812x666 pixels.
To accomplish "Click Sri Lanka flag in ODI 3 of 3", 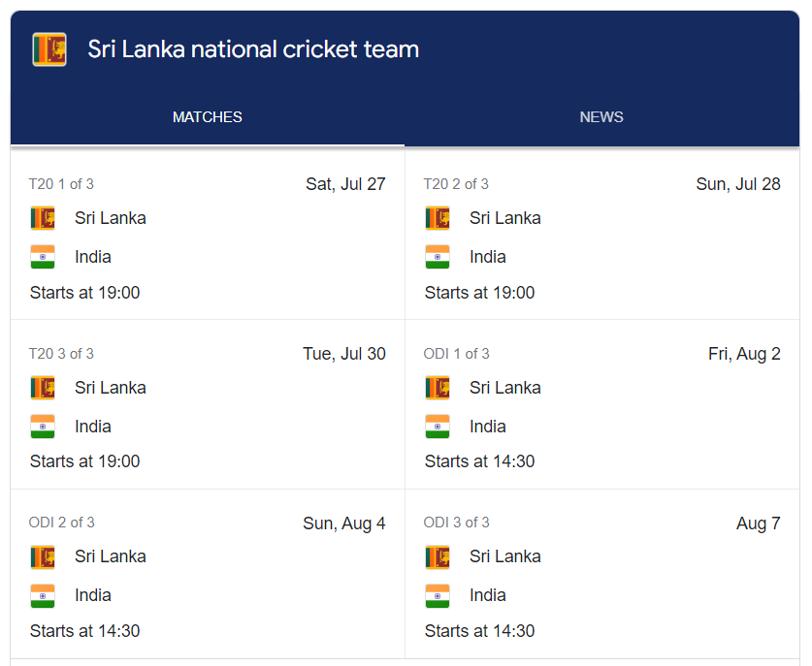I will [438, 556].
